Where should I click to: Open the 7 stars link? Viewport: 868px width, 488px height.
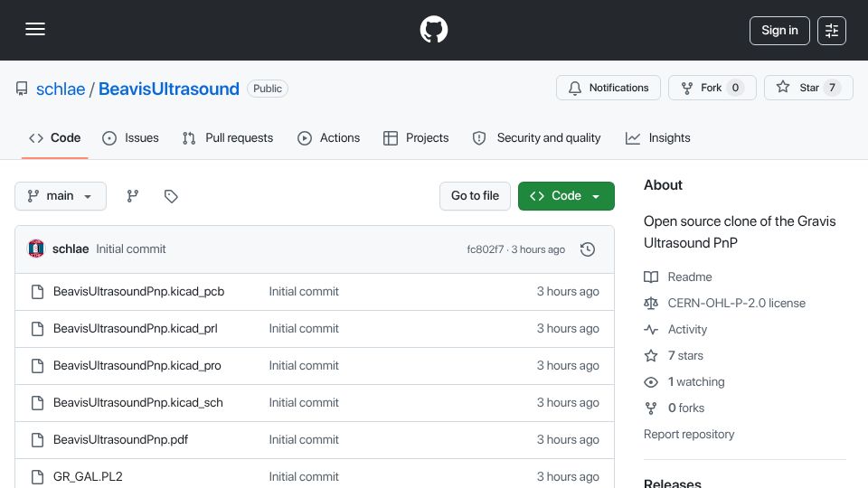(685, 356)
